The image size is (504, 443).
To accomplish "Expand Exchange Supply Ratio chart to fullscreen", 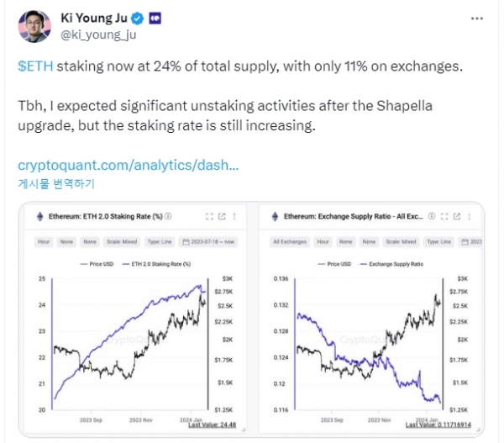I will pyautogui.click(x=444, y=216).
